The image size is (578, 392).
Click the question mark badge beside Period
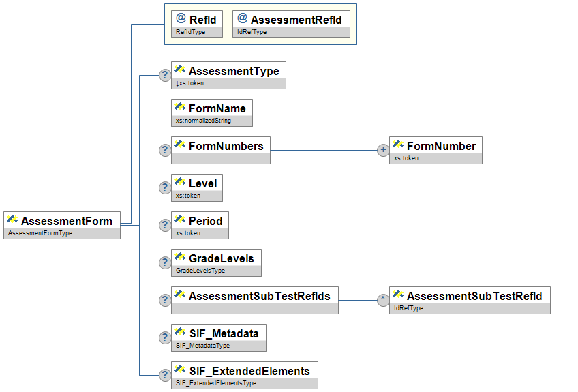click(x=164, y=226)
